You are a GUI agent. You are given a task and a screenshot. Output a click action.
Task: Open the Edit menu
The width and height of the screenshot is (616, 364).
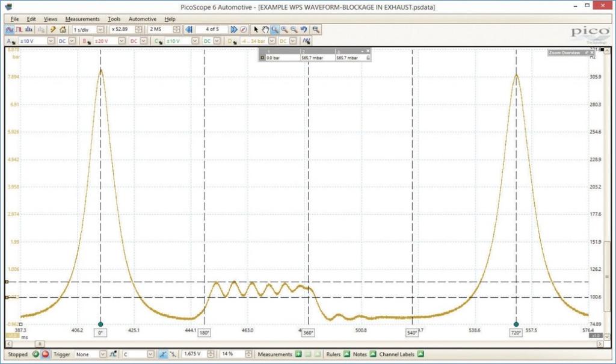(31, 19)
